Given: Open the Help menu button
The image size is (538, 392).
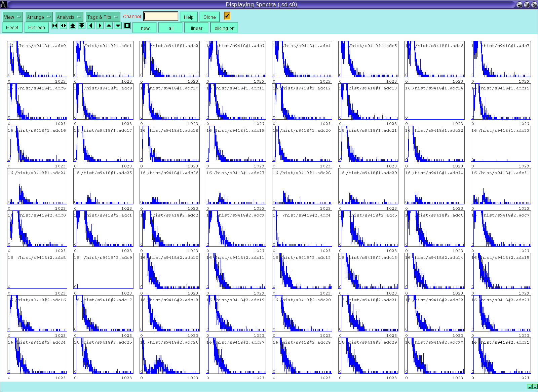Looking at the screenshot, I should coord(189,17).
